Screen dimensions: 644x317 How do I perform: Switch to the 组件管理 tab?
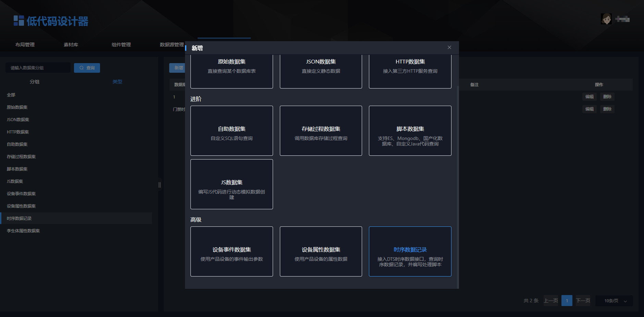point(121,45)
